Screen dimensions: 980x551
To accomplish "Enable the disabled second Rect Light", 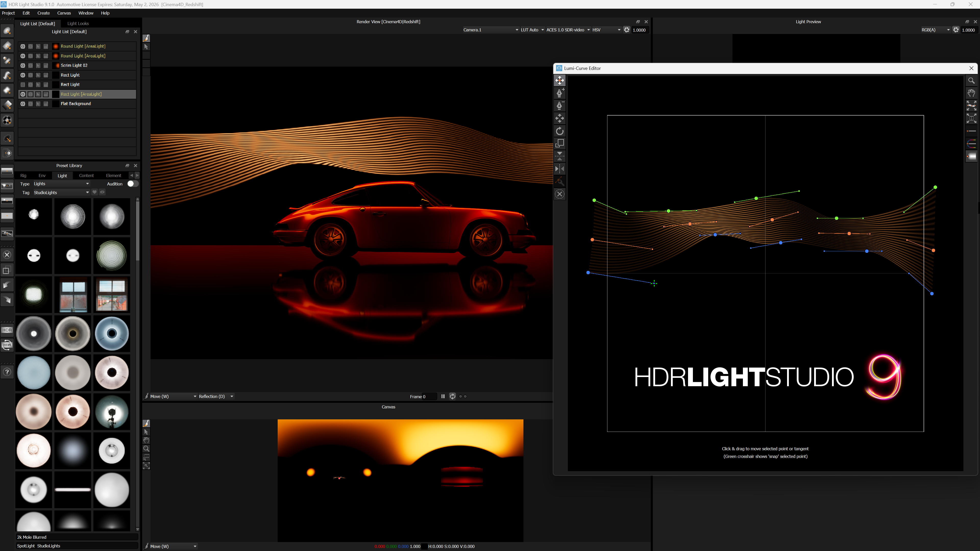I will pyautogui.click(x=23, y=85).
